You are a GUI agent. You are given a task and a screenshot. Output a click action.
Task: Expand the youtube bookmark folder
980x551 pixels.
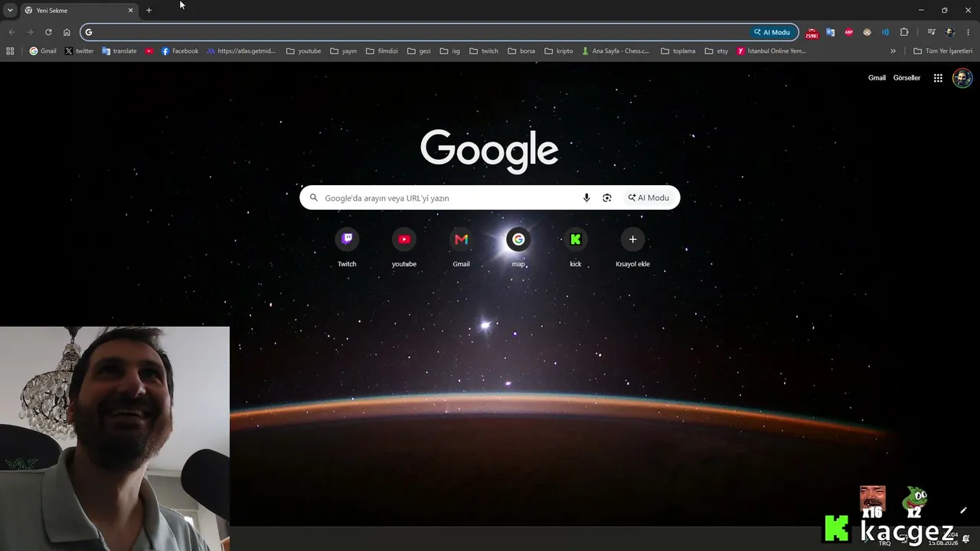point(303,51)
